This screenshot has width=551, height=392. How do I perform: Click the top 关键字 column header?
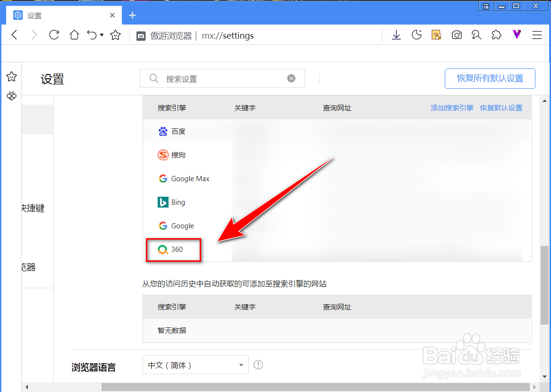245,108
